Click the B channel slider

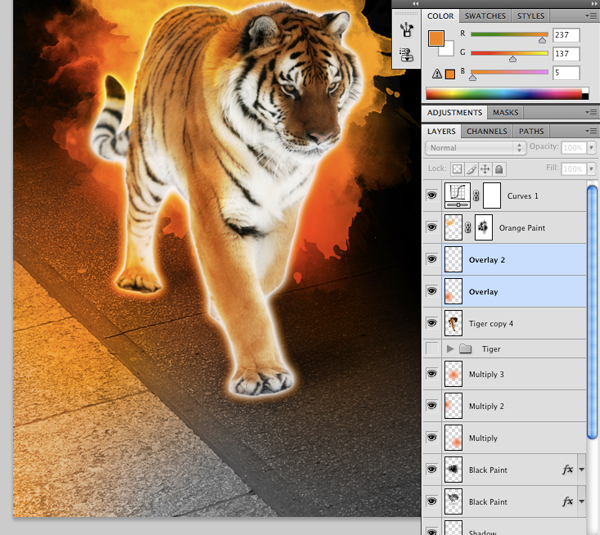coord(509,72)
